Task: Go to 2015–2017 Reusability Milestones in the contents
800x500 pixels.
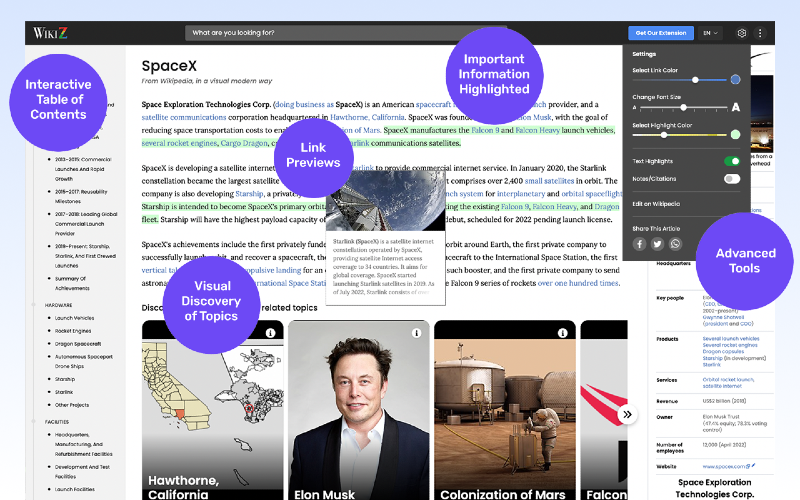Action: (x=81, y=196)
